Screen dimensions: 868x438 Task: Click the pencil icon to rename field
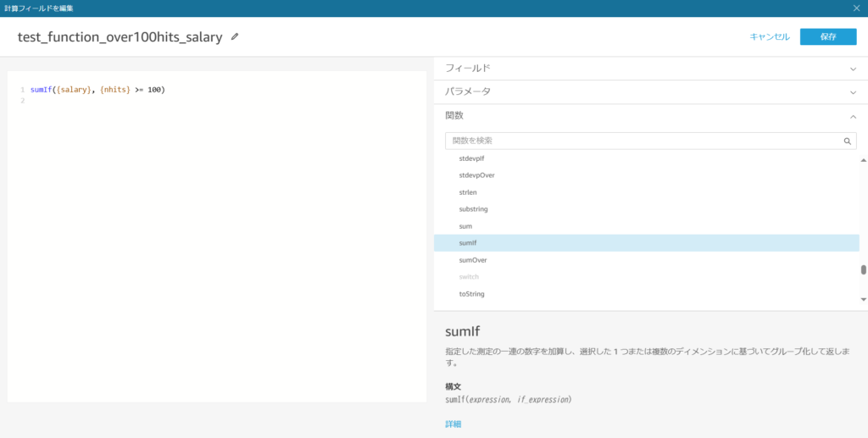pyautogui.click(x=235, y=37)
